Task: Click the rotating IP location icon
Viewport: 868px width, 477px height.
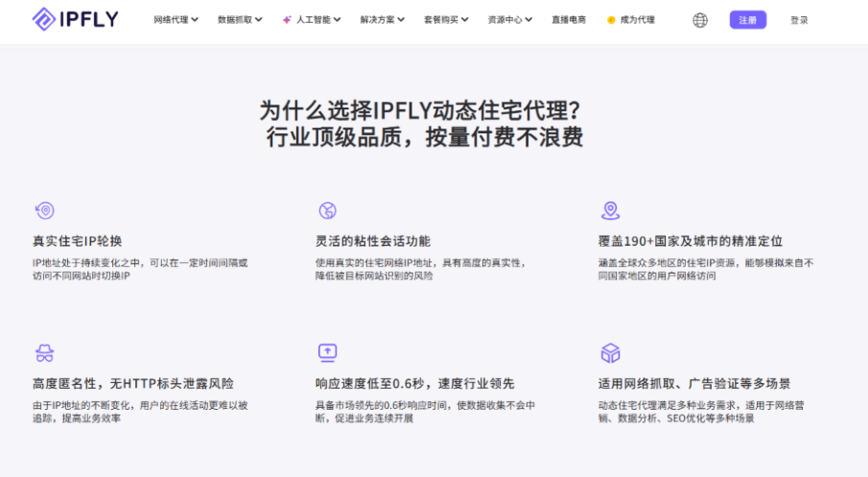Action: coord(45,210)
